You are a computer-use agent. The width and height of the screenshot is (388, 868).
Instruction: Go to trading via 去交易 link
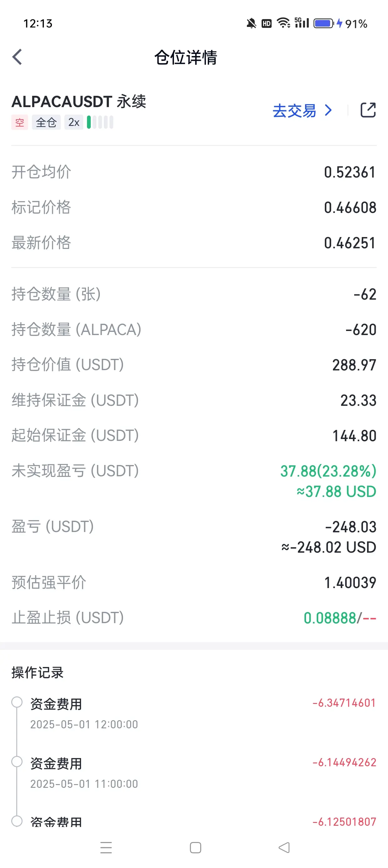[294, 111]
